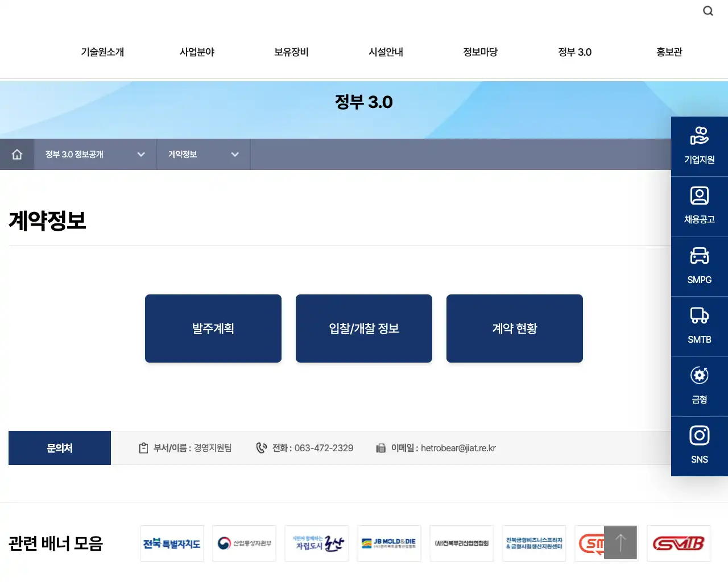Image resolution: width=728 pixels, height=582 pixels.
Task: Open the search magnifier icon
Action: tap(708, 11)
